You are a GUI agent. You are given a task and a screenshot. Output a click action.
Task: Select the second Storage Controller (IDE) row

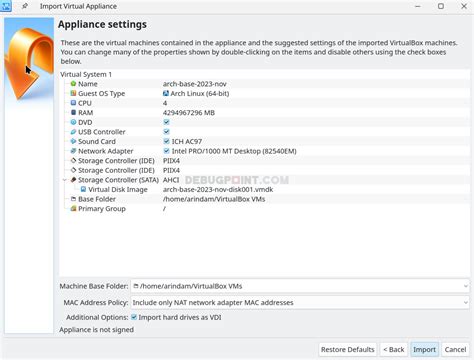click(265, 170)
